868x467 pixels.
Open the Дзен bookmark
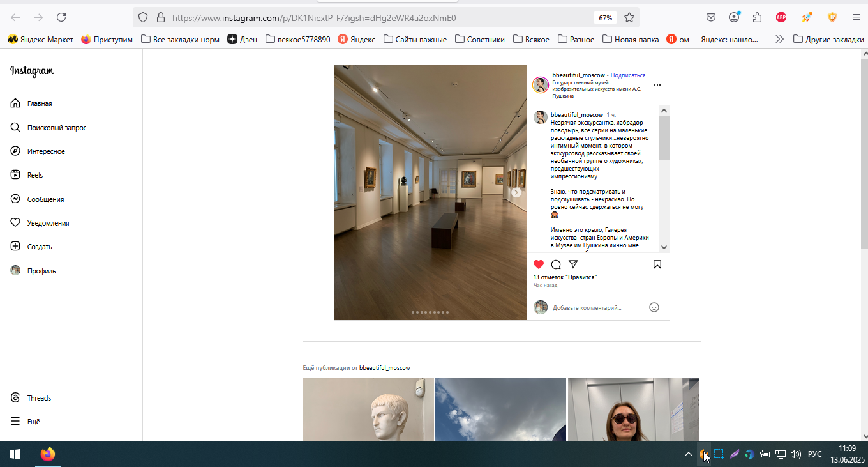coord(242,39)
